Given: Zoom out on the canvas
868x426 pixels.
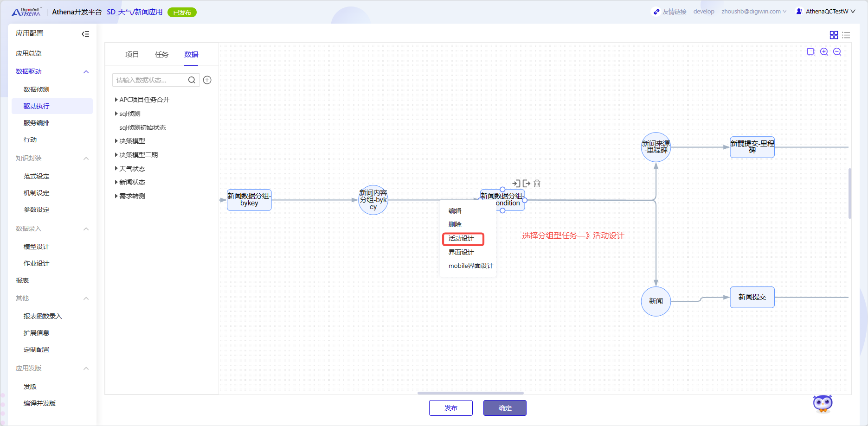Looking at the screenshot, I should 837,52.
